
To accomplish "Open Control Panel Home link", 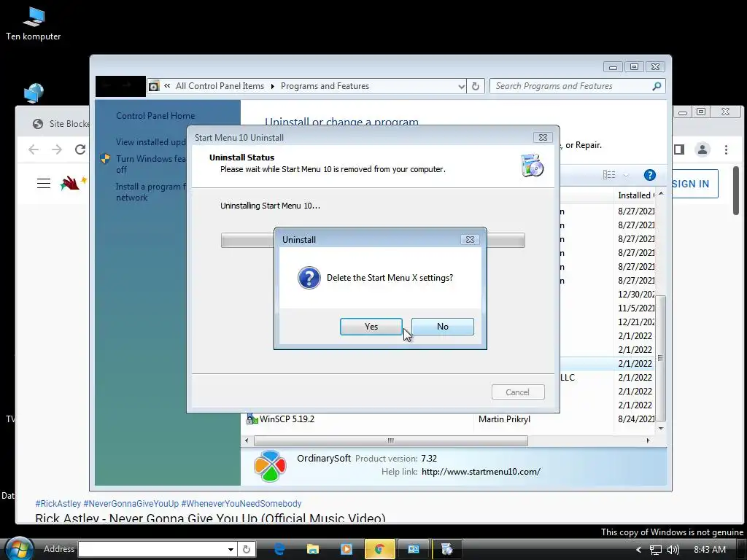I will 155,116.
